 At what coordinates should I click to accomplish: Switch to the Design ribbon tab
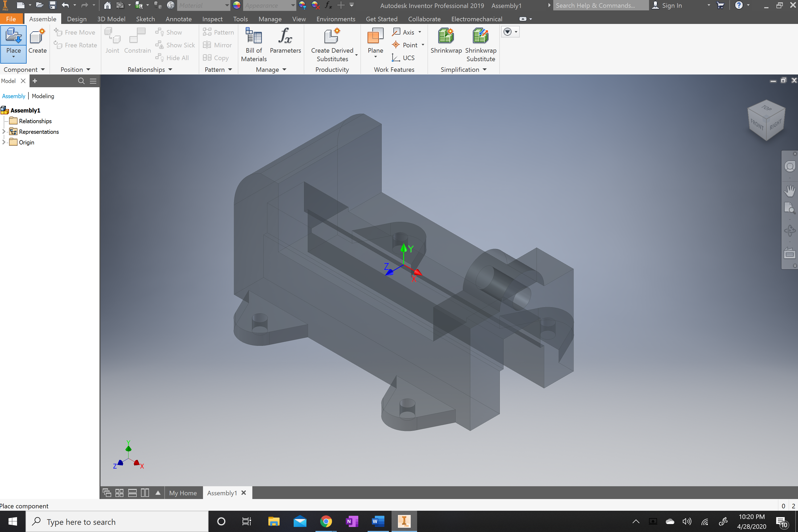77,19
